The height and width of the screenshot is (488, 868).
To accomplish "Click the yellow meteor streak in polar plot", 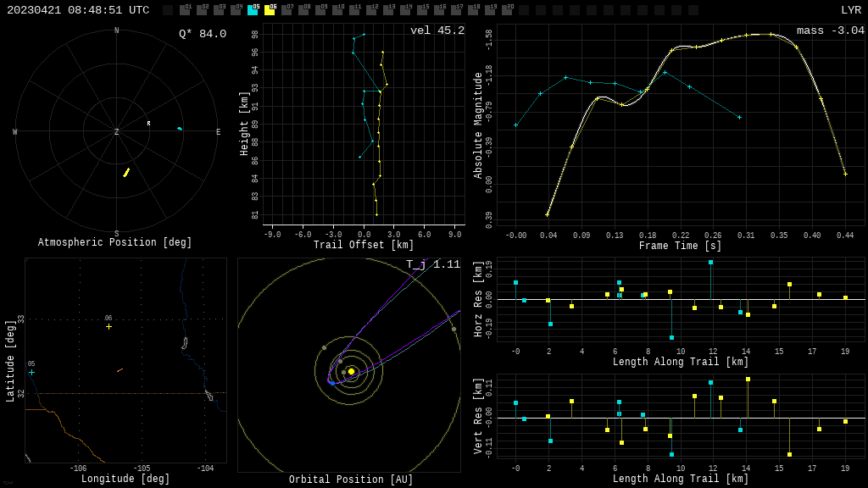I will pos(126,173).
